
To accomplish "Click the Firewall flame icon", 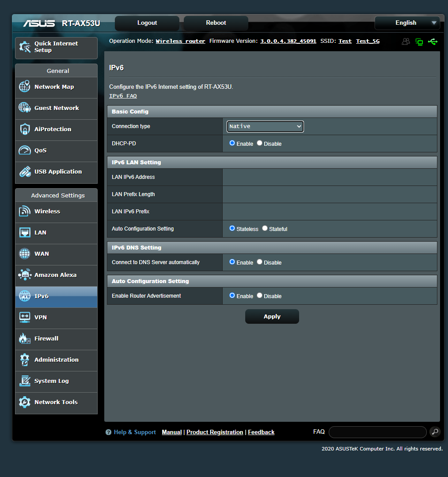I will coord(25,338).
